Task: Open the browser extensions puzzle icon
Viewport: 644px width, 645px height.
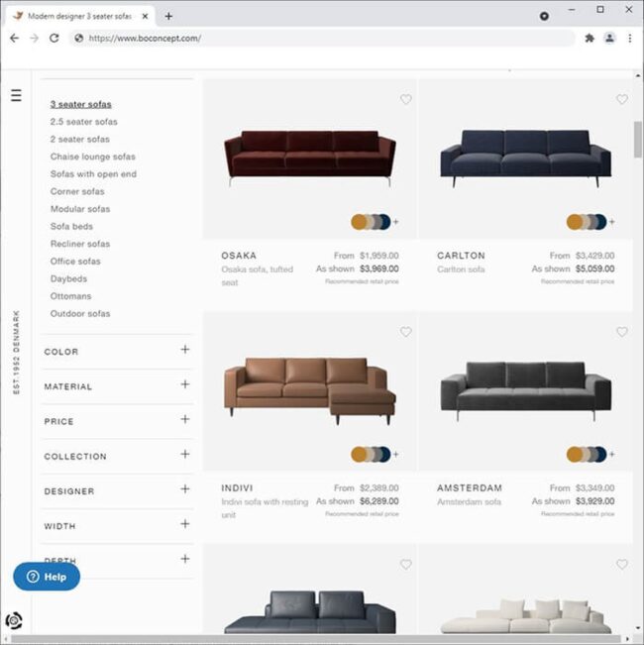Action: tap(590, 39)
